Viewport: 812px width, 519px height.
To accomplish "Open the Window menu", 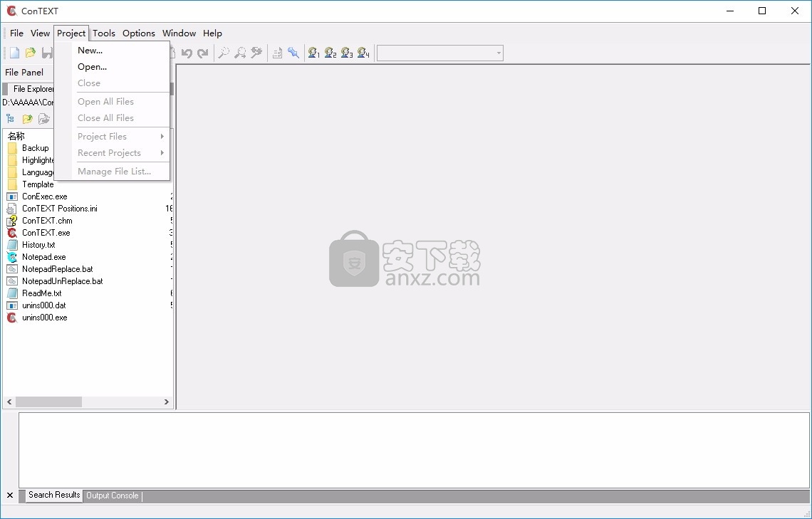I will pos(179,33).
